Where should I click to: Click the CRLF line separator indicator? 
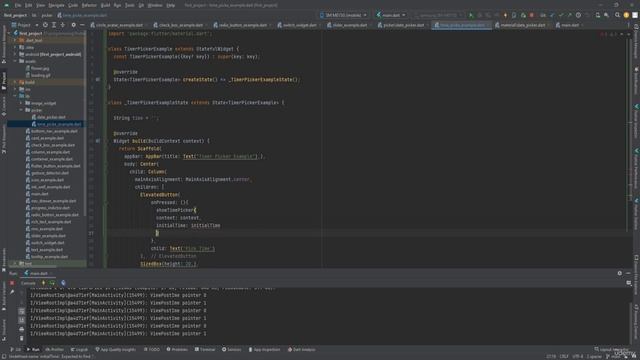[x=564, y=356]
